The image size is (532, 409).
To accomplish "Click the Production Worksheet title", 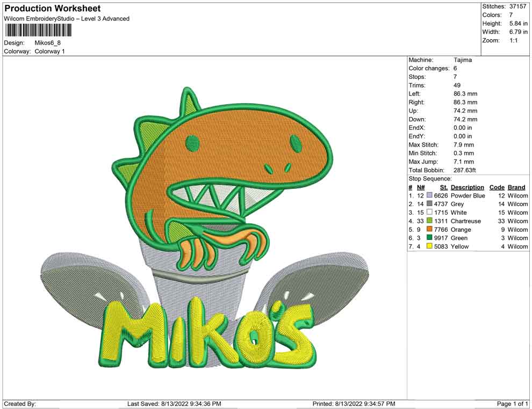I will 53,9.
